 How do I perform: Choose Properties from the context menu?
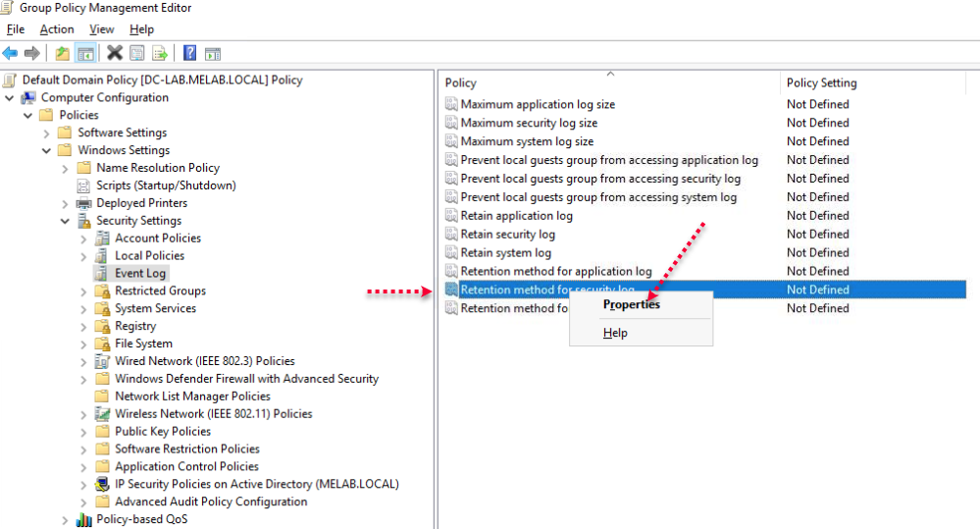[x=631, y=304]
